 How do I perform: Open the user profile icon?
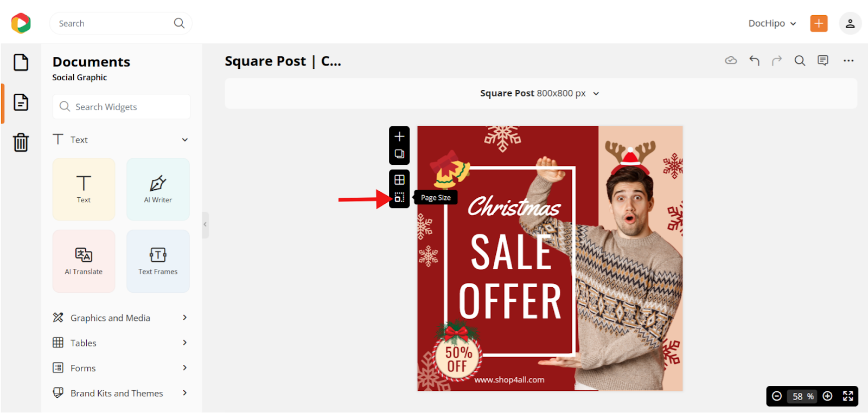(x=850, y=23)
